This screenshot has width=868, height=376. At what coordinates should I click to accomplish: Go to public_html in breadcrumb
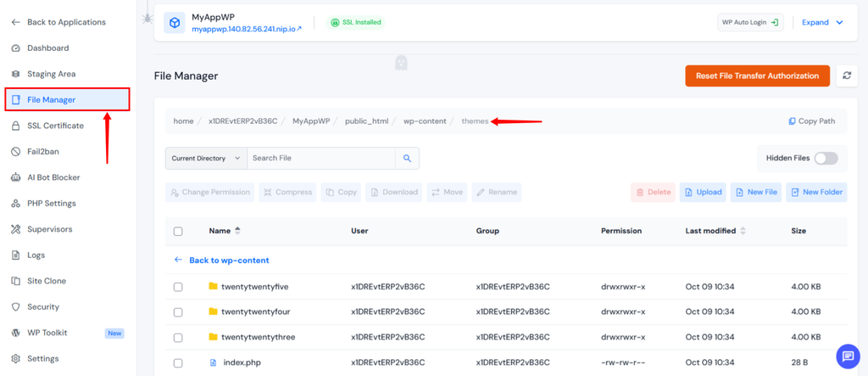[367, 121]
